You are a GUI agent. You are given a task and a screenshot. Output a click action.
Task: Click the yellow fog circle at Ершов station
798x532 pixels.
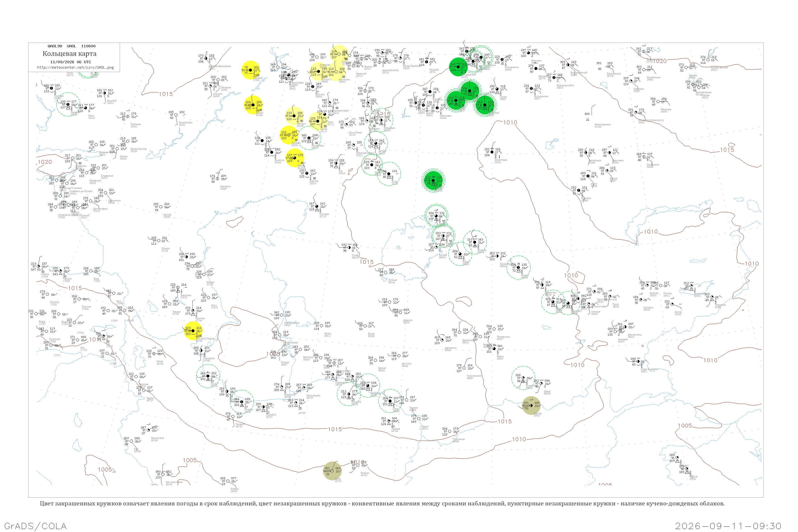(x=253, y=105)
